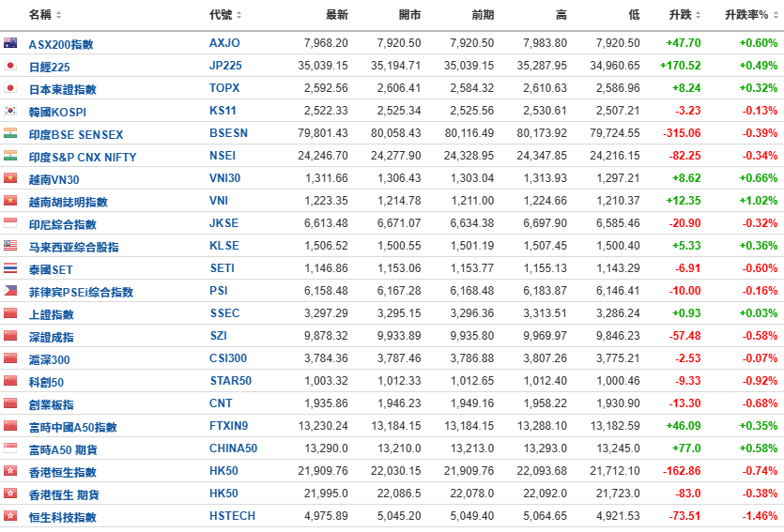
Task: Sort table by 升跌 column arrows
Action: point(698,15)
